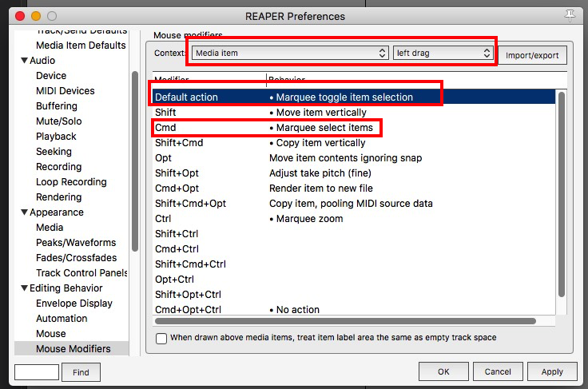Click Render item to new file behavior
Image resolution: width=588 pixels, height=389 pixels.
321,189
